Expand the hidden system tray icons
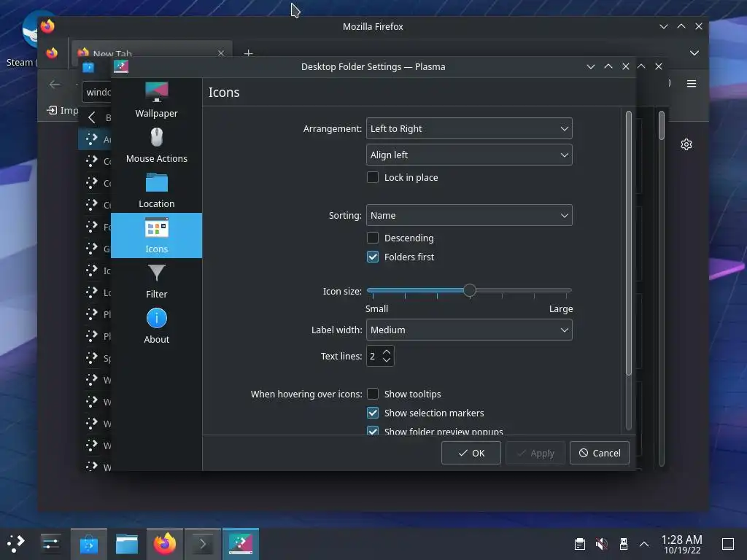This screenshot has width=747, height=560. [643, 544]
